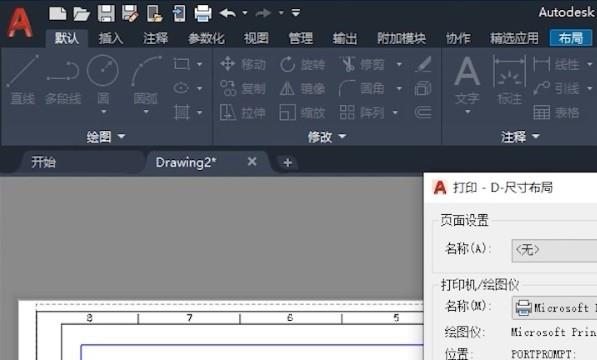The width and height of the screenshot is (597, 360).
Task: Select the 圆弧 arc tool
Action: coord(146,79)
